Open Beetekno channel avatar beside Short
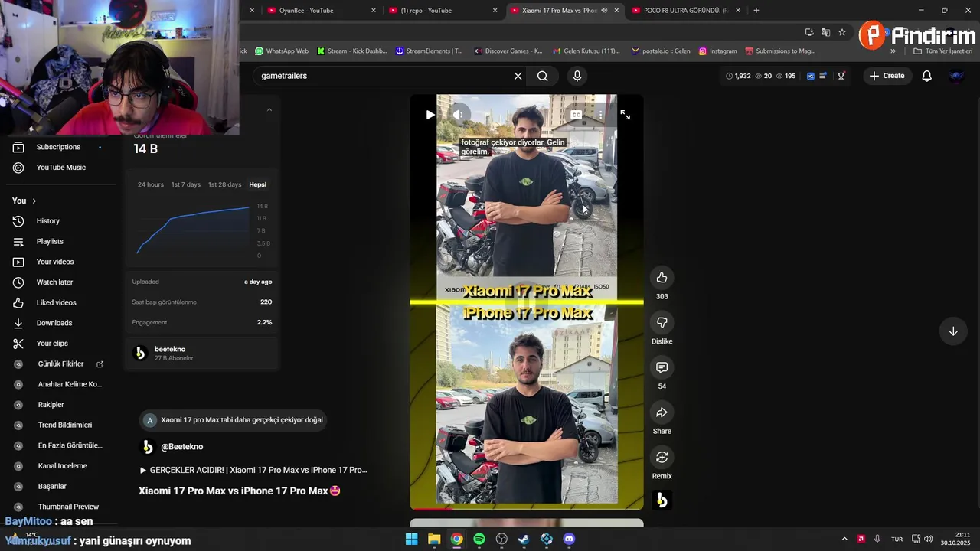This screenshot has height=551, width=980. (662, 500)
